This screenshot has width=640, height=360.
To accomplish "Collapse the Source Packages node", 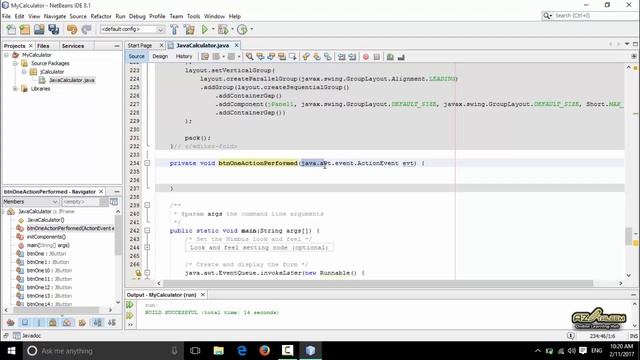I will point(15,63).
